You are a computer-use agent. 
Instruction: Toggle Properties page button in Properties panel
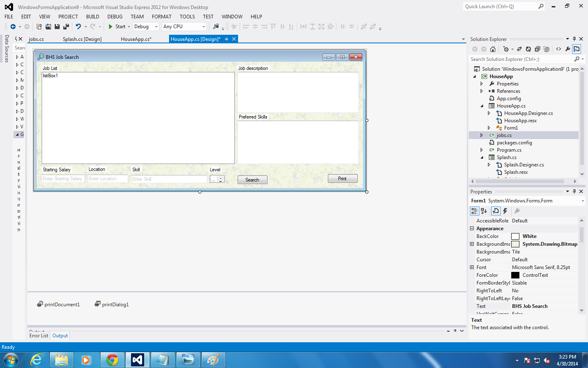coord(496,211)
